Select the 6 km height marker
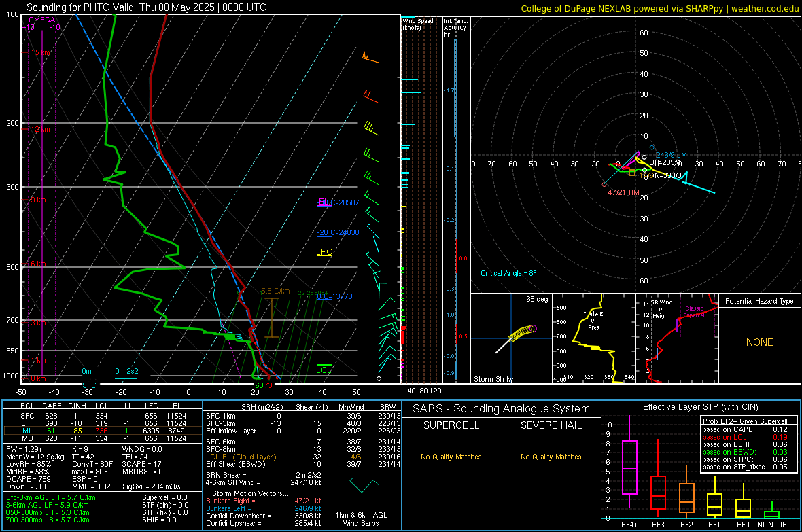The image size is (802, 532). coord(38,264)
